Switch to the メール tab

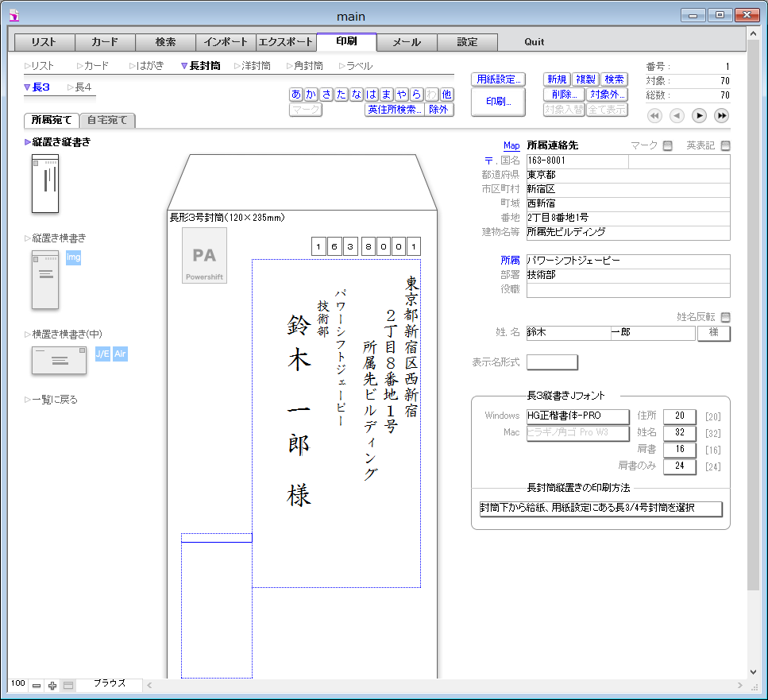407,42
